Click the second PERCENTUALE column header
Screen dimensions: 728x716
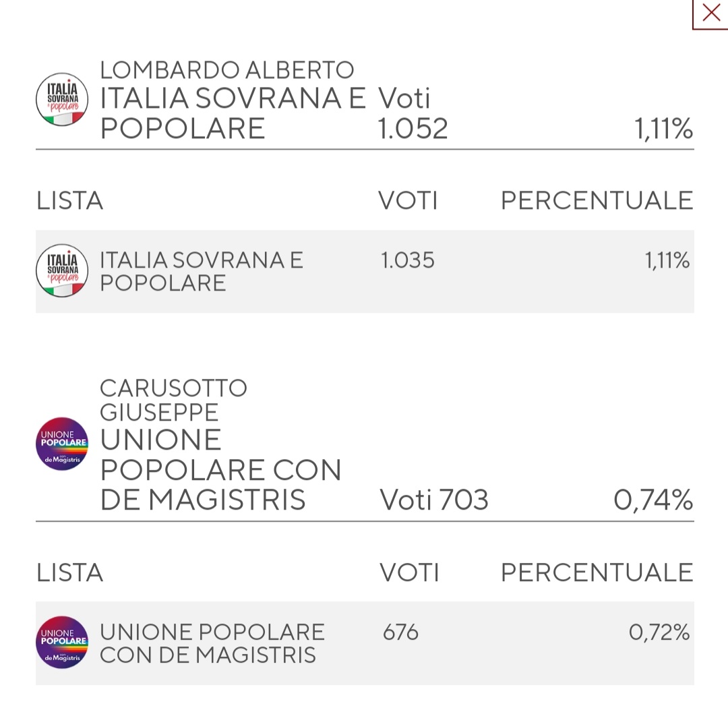[x=597, y=572]
